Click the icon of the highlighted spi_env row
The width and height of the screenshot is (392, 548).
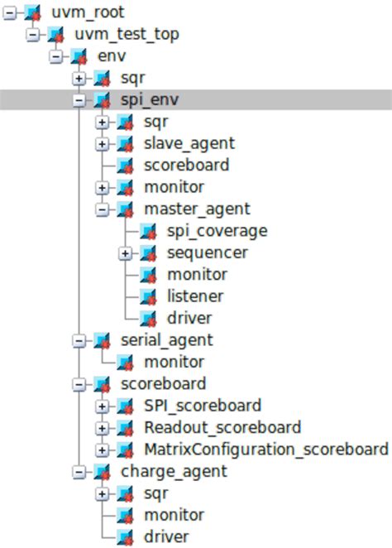[102, 100]
